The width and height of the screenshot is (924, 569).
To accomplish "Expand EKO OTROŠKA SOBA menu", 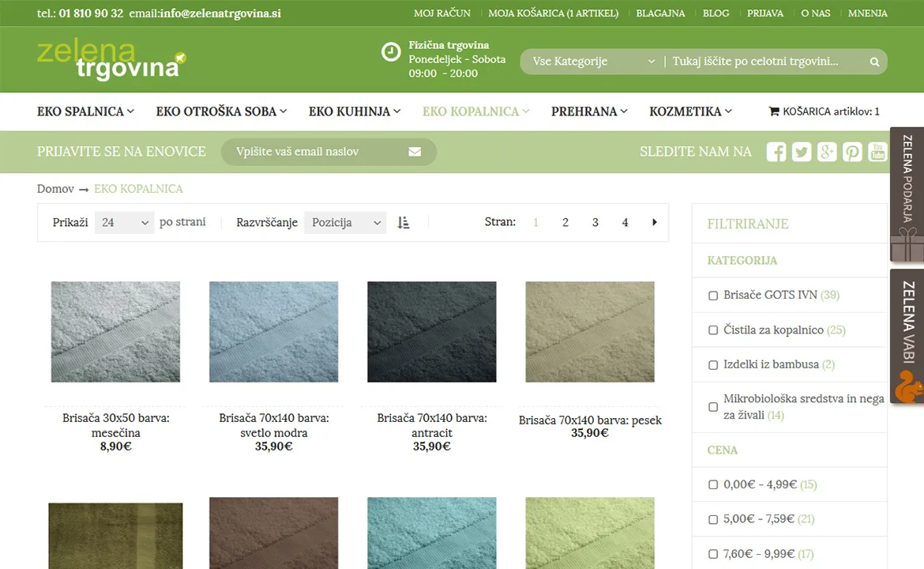I will coord(221,111).
